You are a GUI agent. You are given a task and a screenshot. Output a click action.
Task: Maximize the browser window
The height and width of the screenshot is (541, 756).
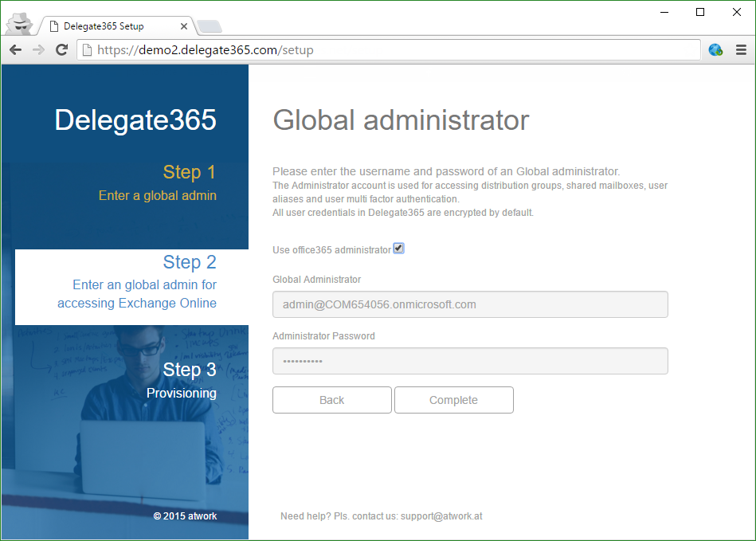[x=700, y=12]
